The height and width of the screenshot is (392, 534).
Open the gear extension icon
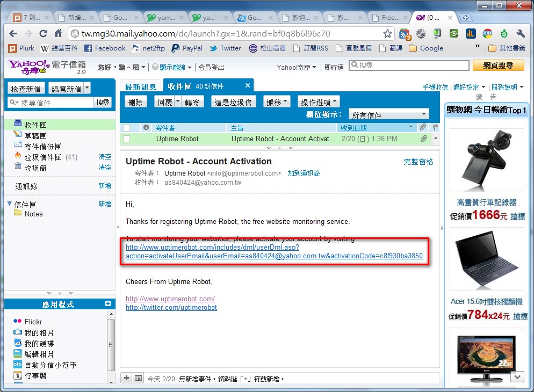tap(421, 33)
